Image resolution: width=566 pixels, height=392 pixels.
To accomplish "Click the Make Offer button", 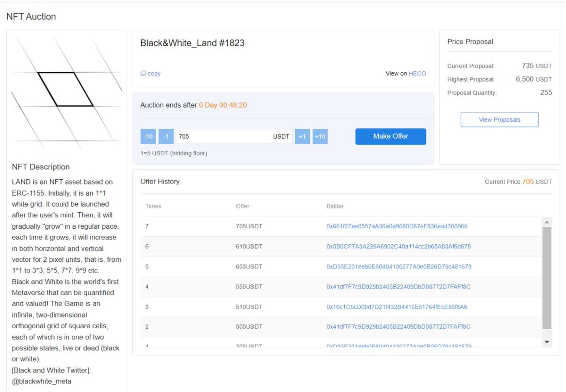I will (391, 136).
